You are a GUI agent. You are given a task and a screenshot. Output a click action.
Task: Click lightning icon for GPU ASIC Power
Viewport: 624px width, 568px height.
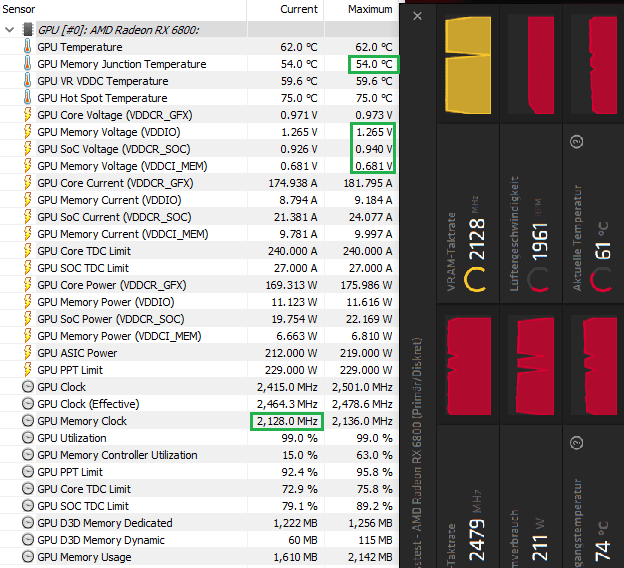pyautogui.click(x=27, y=353)
